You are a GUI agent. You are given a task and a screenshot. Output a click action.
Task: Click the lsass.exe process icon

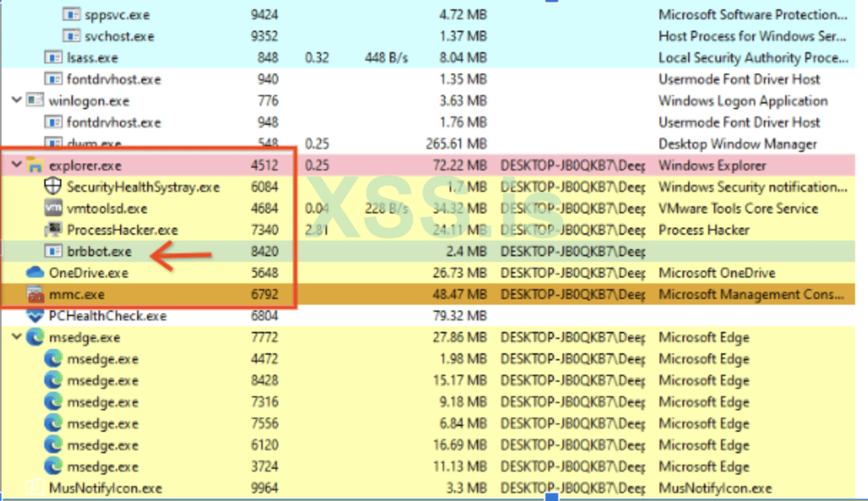(x=53, y=57)
